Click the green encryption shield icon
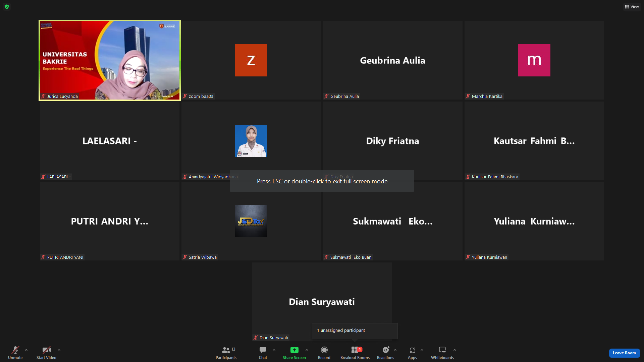The width and height of the screenshot is (644, 362). [x=7, y=7]
